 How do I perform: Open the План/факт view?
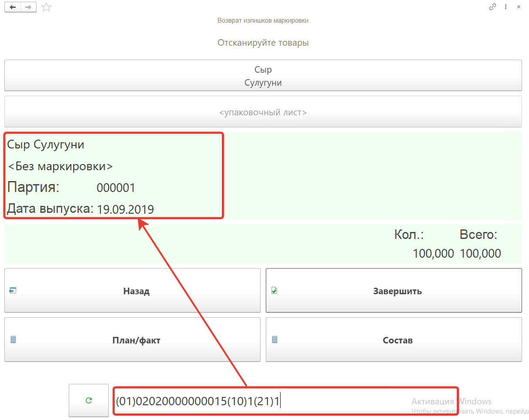click(x=132, y=340)
